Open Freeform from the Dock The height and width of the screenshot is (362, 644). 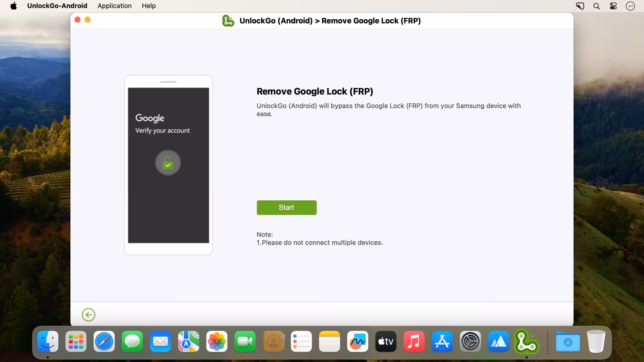pos(358,341)
